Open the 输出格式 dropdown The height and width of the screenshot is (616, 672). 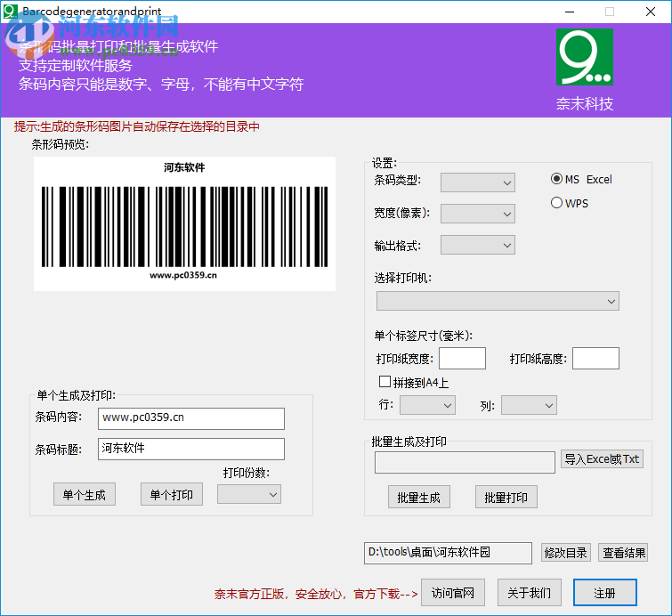(478, 245)
